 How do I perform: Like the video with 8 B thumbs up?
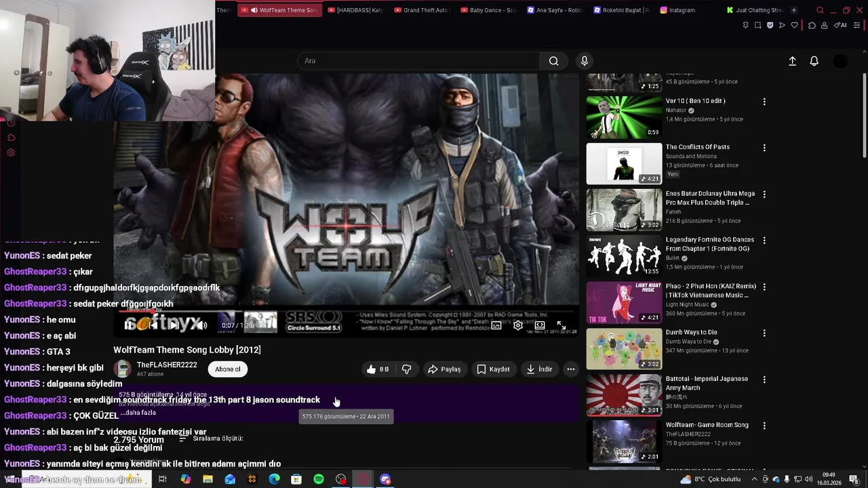378,369
